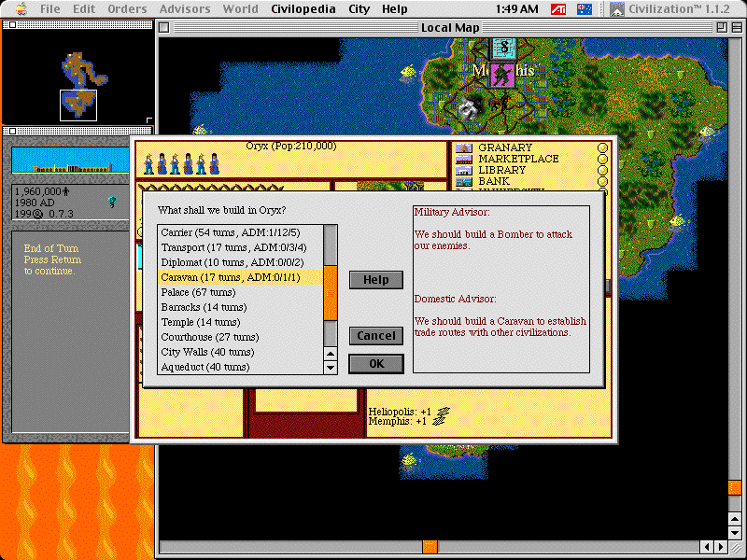
Task: Click the first citizen in Oryx roster
Action: tap(149, 164)
